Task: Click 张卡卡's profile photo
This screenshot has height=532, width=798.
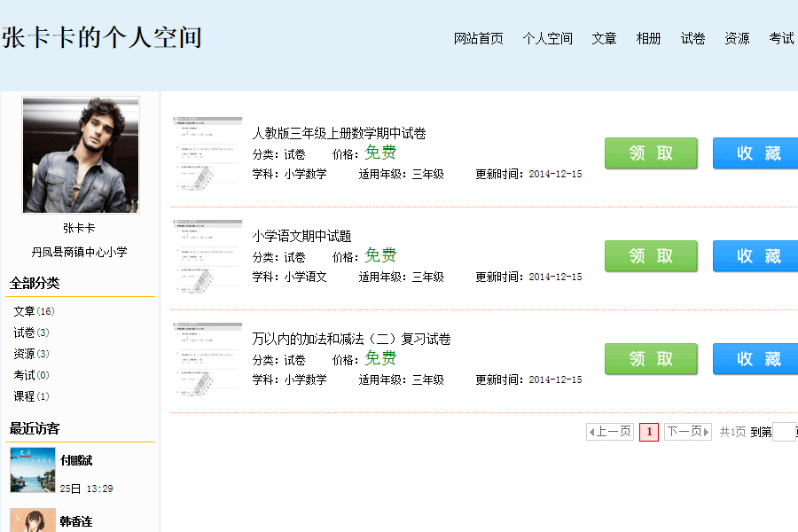Action: 81,155
